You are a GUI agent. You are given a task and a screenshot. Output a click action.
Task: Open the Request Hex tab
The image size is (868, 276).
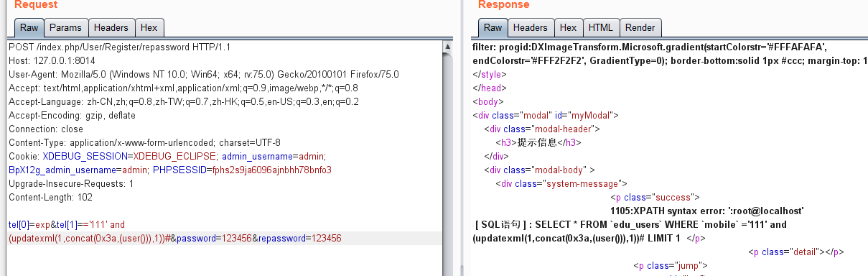[x=149, y=28]
